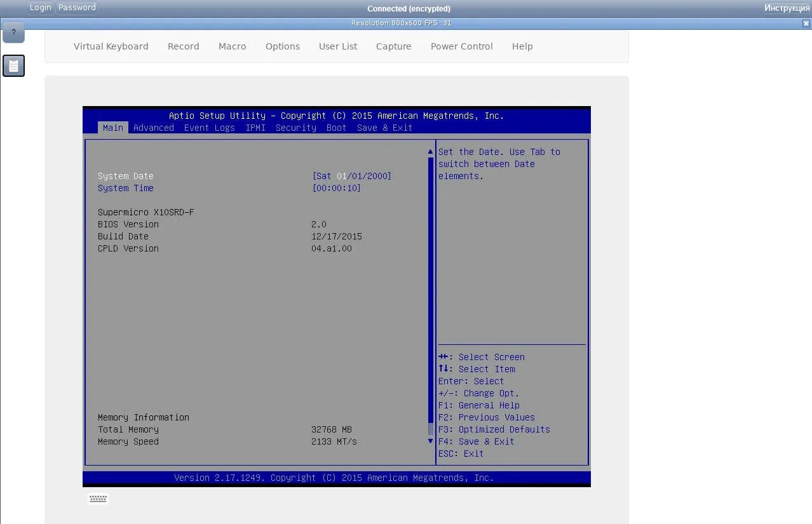
Task: Click the F3: Optimized Defaults hint
Action: tap(494, 429)
